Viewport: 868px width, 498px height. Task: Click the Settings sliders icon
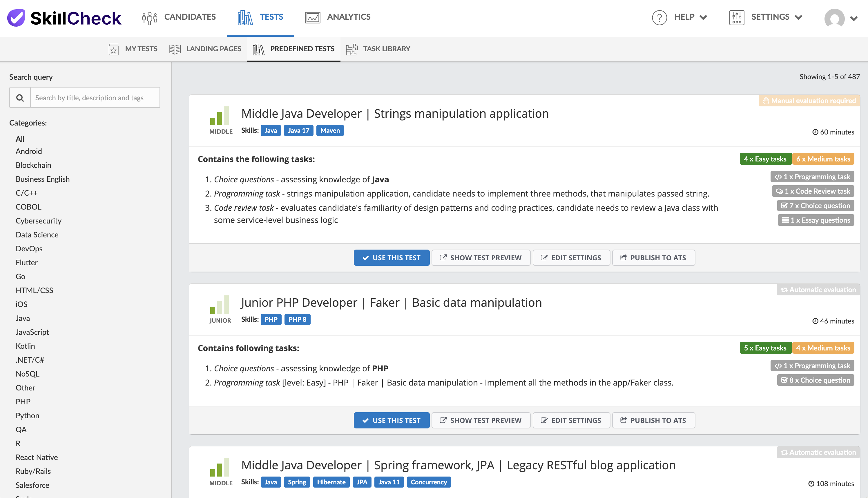(x=737, y=17)
